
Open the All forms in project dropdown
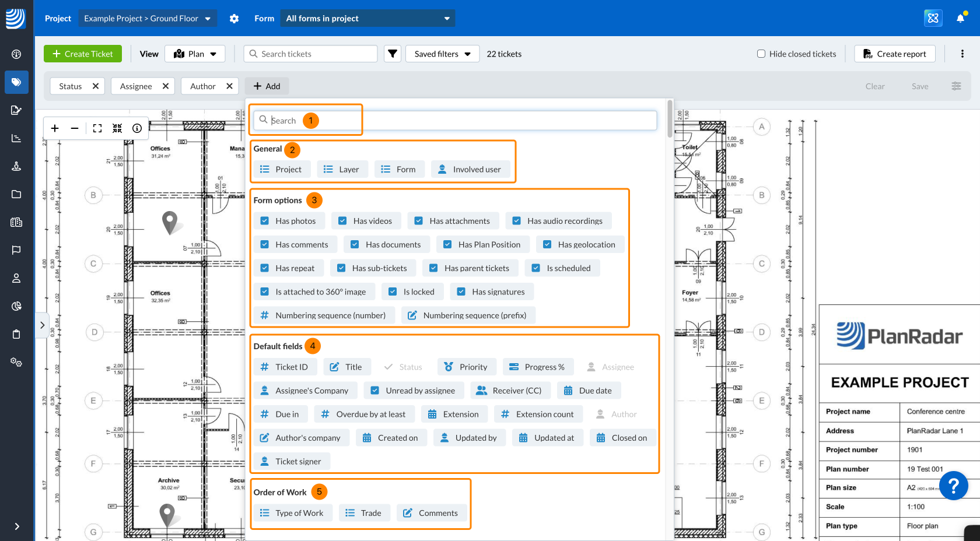pyautogui.click(x=367, y=19)
